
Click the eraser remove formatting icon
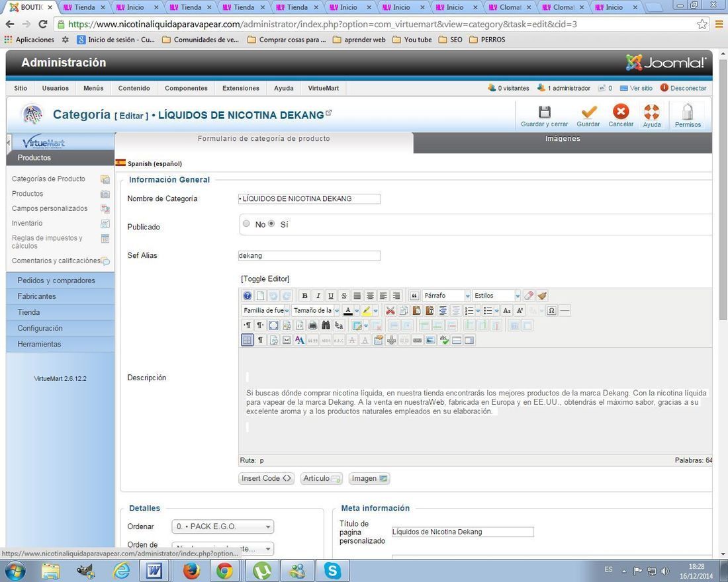click(529, 296)
